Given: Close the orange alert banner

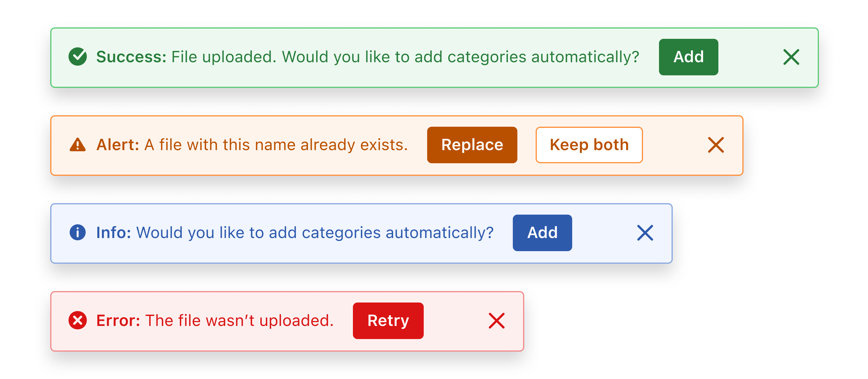Looking at the screenshot, I should tap(716, 145).
